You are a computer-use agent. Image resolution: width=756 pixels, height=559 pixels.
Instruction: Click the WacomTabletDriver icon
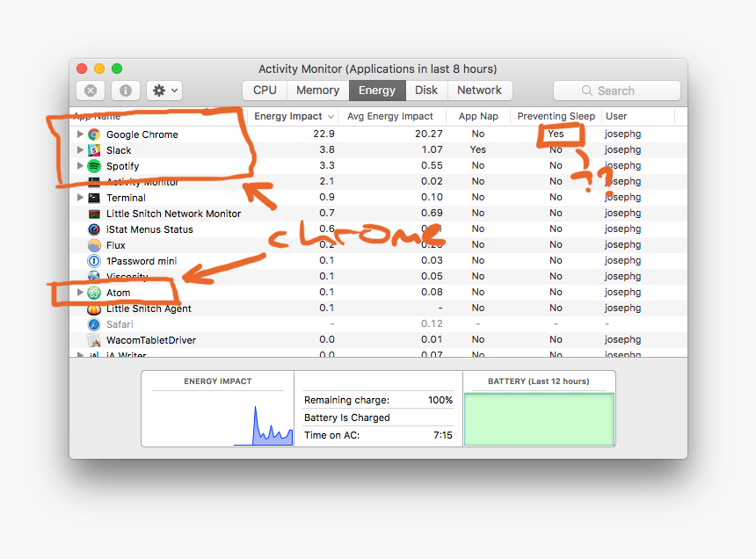tap(94, 340)
